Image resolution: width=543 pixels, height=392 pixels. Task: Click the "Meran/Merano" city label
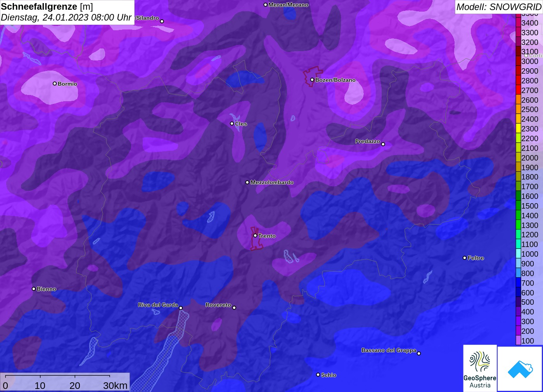289,5
